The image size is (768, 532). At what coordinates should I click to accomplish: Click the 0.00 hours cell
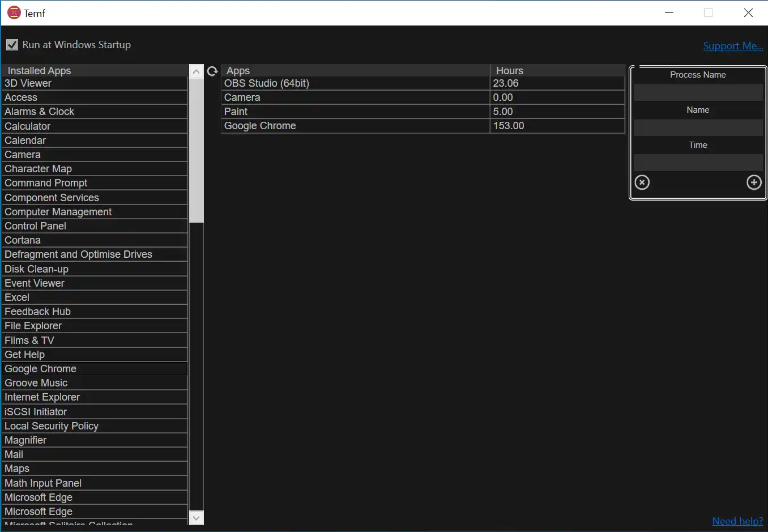pos(557,97)
